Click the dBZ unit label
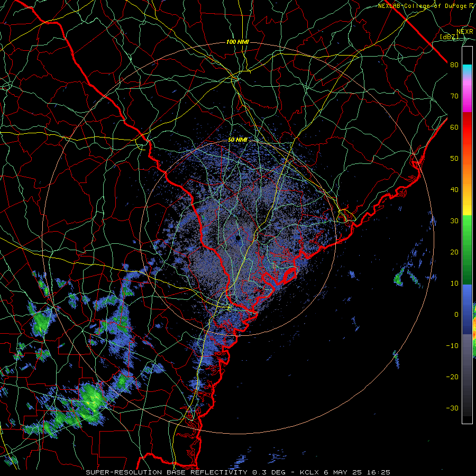 pos(449,36)
